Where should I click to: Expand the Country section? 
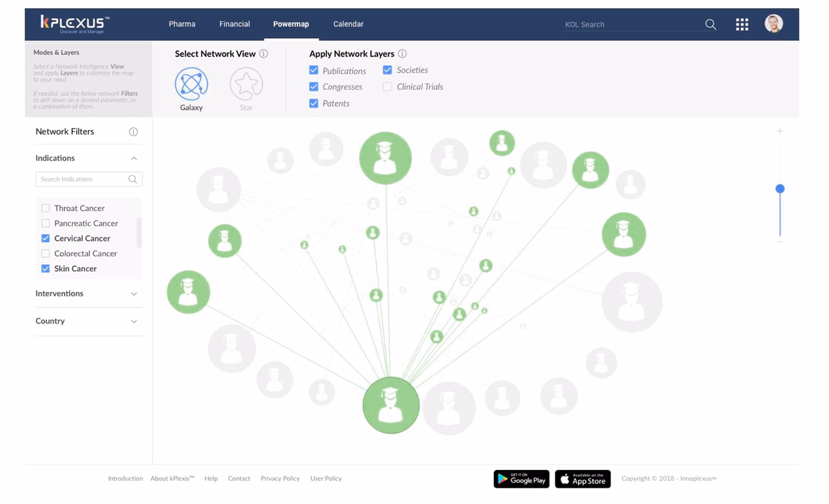pyautogui.click(x=133, y=321)
